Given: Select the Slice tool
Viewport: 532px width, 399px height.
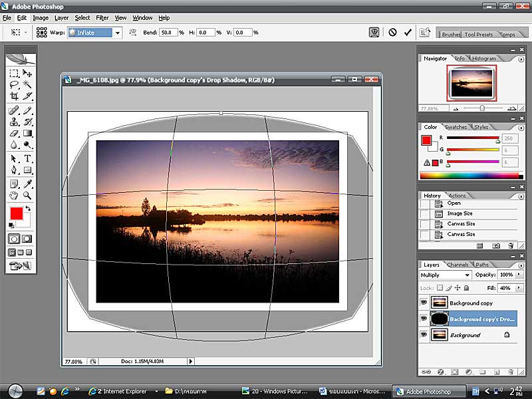Looking at the screenshot, I should tap(27, 96).
